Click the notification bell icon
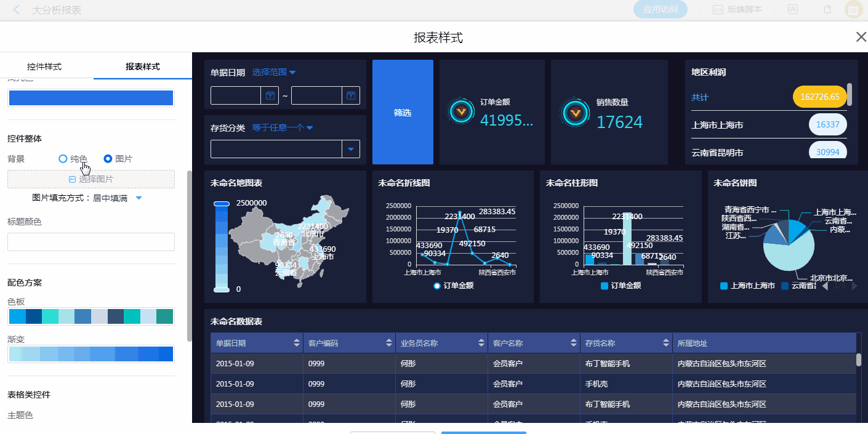Screen dimensions: 868x434 tap(827, 10)
